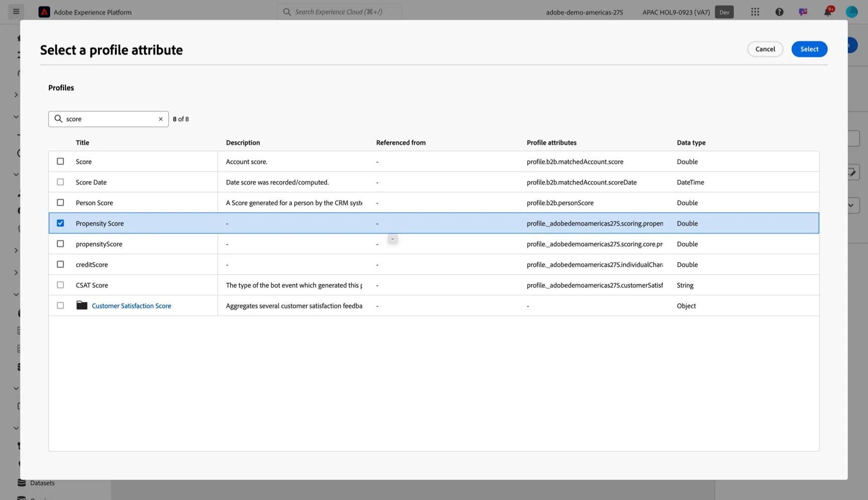868x500 pixels.
Task: Click the 'Account score.' description cell
Action: 247,162
